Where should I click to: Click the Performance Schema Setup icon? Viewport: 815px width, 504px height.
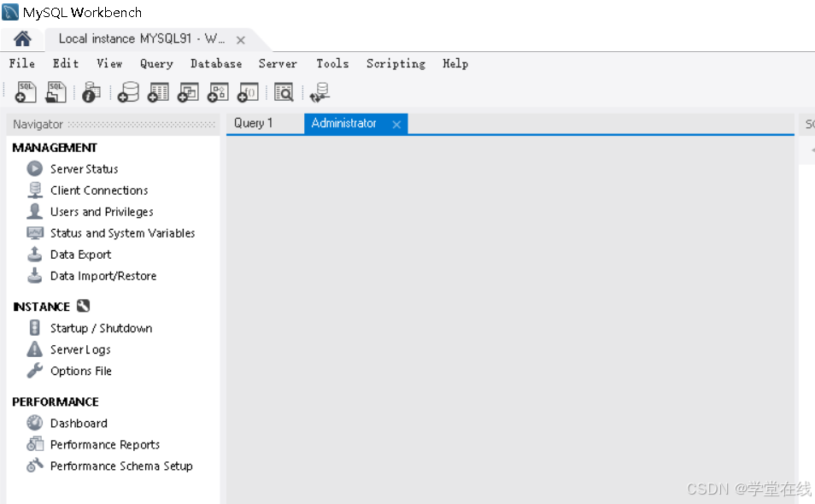tap(35, 466)
